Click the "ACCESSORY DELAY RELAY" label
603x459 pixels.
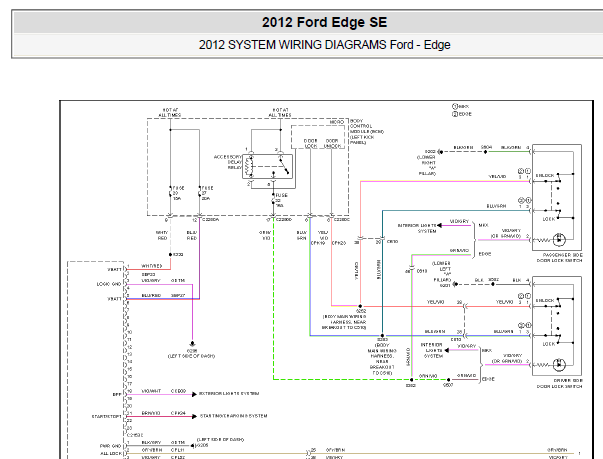tap(228, 162)
